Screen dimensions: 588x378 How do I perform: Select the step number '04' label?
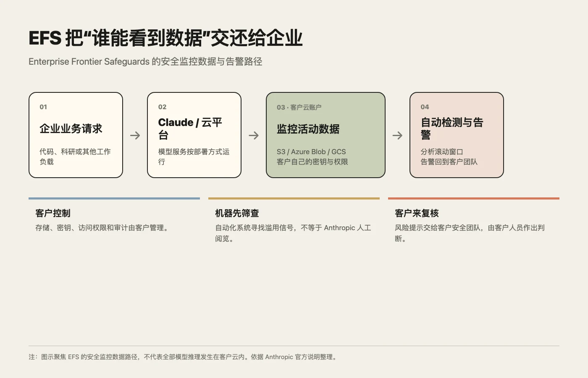[425, 107]
